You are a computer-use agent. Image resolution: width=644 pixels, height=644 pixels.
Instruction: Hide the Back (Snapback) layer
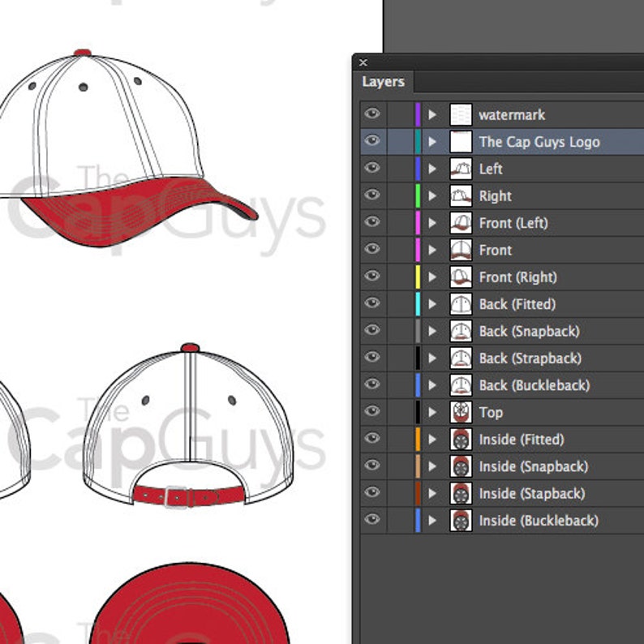[372, 331]
